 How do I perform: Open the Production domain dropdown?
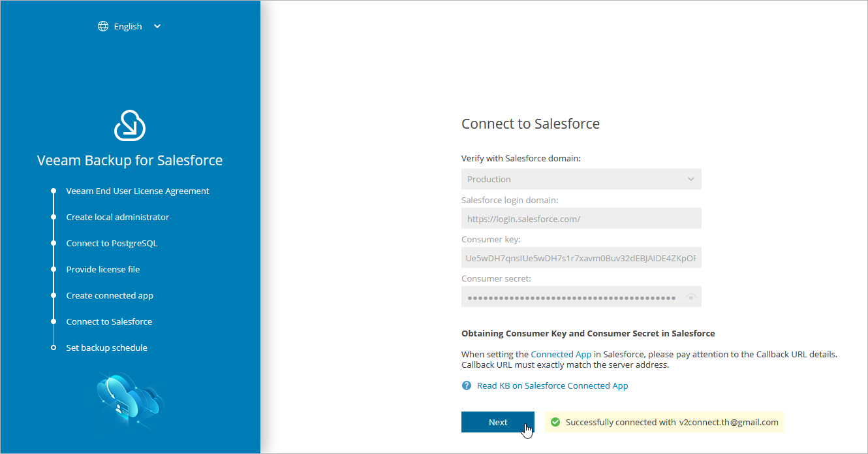581,179
